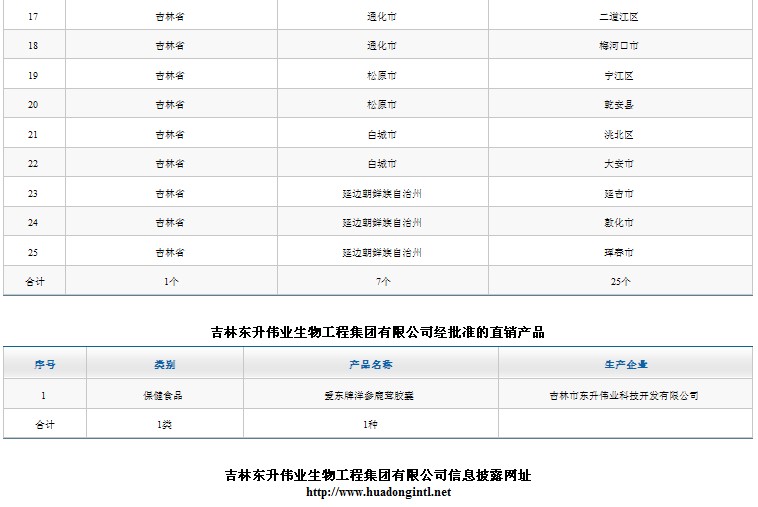Viewport: 758px width, 507px height.
Task: Click 松原市 in row 20
Action: pos(382,105)
